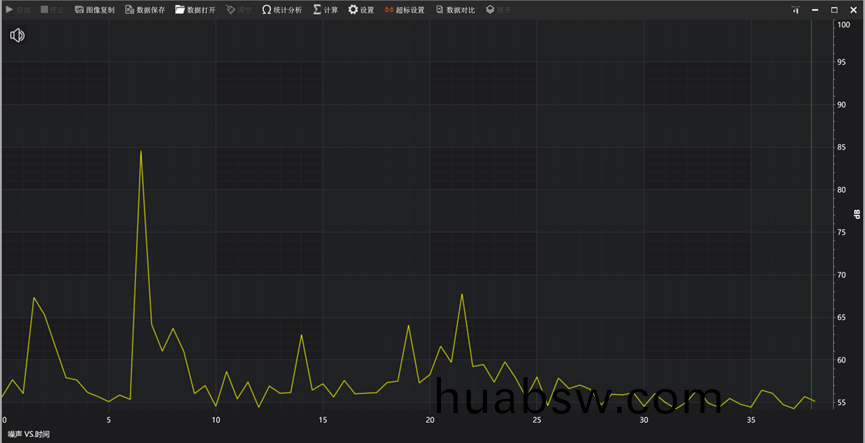Screen dimensions: 865x443
Task: Click the curve peak near 21 seconds
Action: click(462, 294)
